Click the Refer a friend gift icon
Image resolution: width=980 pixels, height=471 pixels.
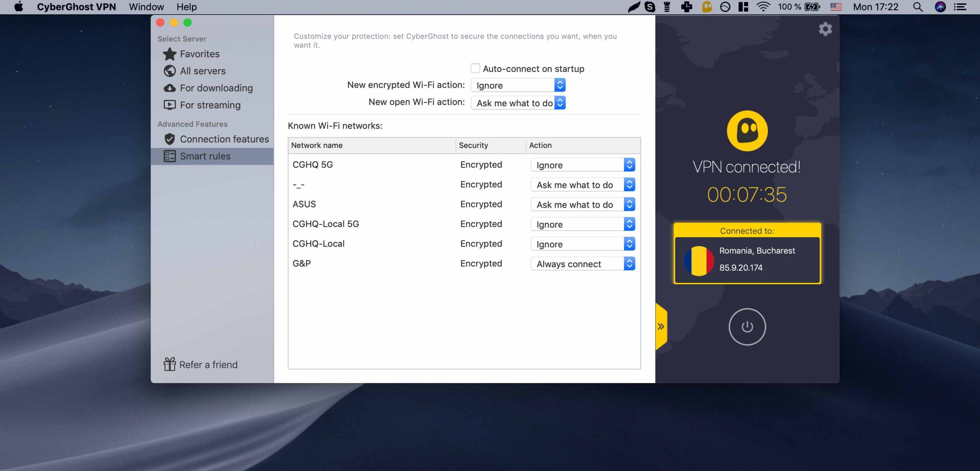tap(170, 364)
